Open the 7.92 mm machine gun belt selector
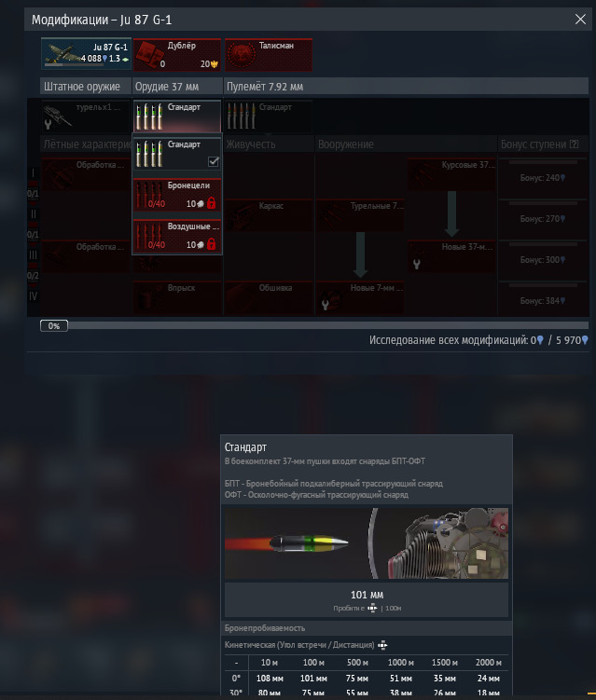The image size is (596, 700). coord(267,117)
